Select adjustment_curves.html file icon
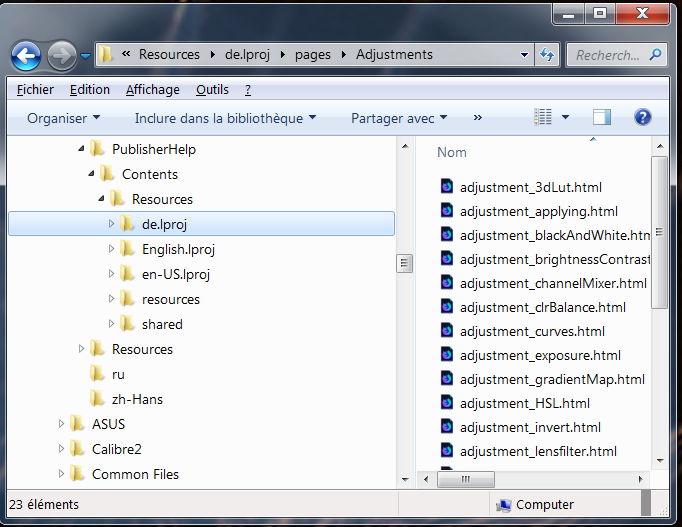 [x=447, y=331]
